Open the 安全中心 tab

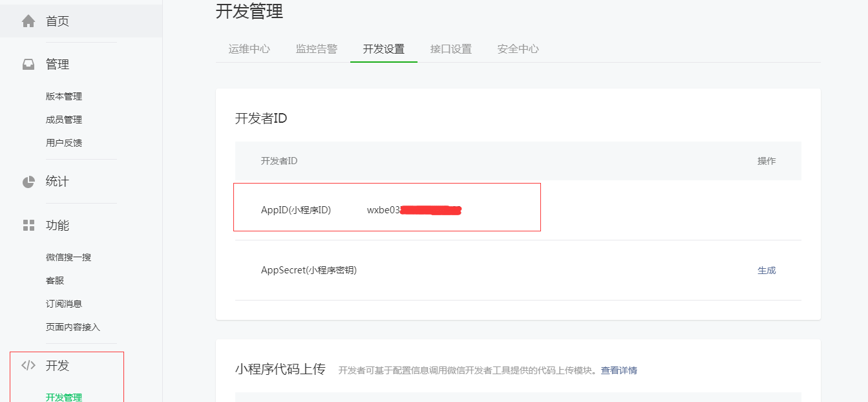tap(518, 49)
